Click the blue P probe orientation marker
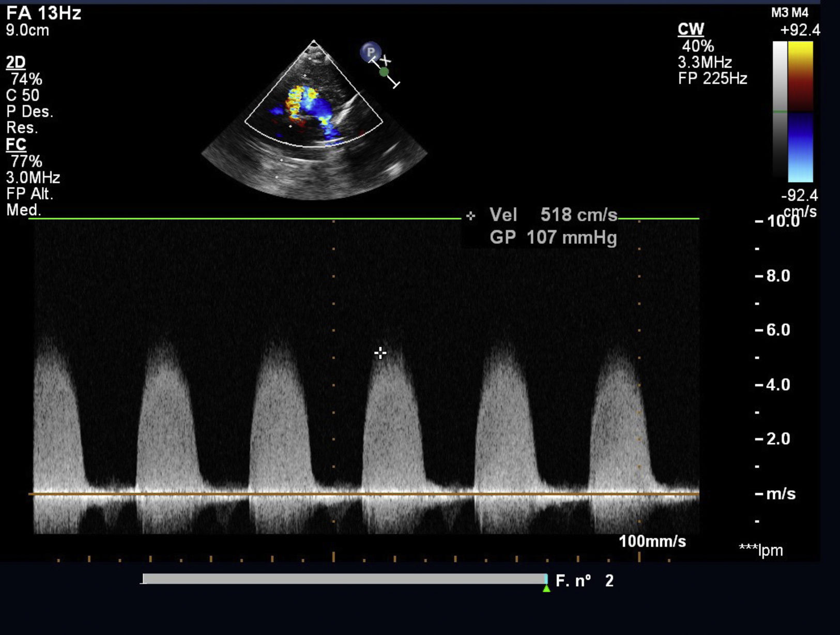 coord(370,52)
